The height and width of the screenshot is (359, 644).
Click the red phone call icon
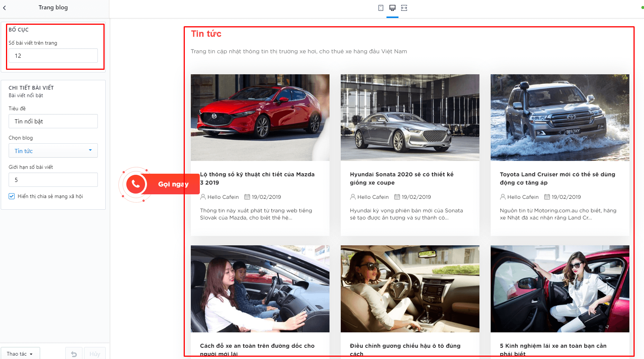[136, 184]
